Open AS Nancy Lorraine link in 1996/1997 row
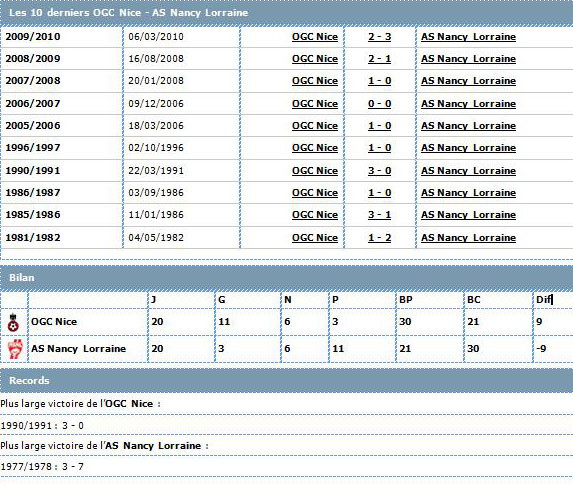The height and width of the screenshot is (485, 573). click(x=468, y=148)
